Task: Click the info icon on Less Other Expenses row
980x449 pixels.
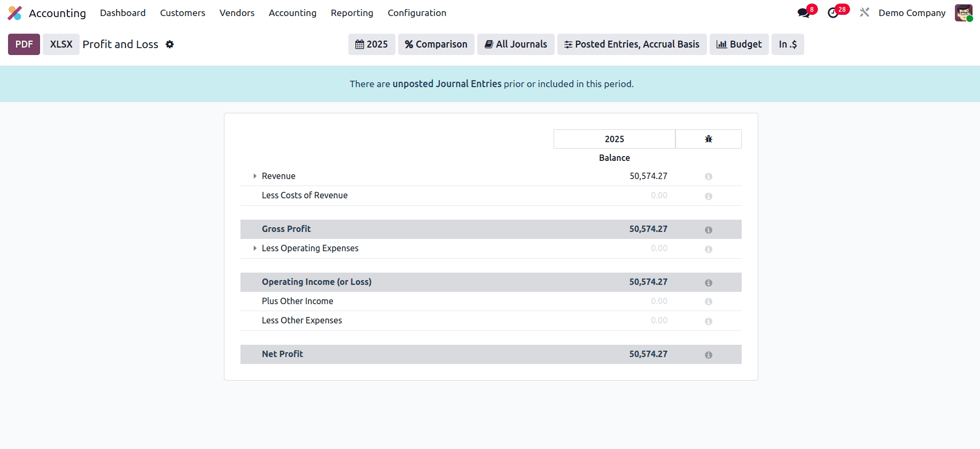Action: [x=709, y=321]
